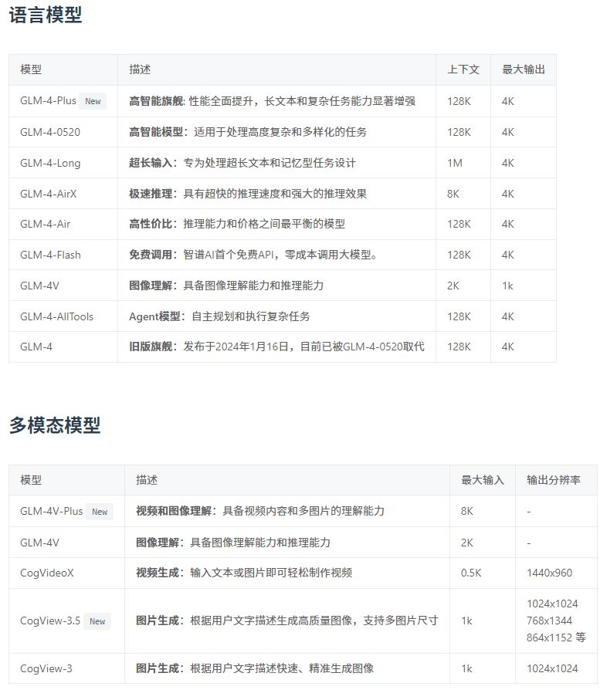Click the 高智能旗舰 description for GLM-4-Plus

pos(272,101)
